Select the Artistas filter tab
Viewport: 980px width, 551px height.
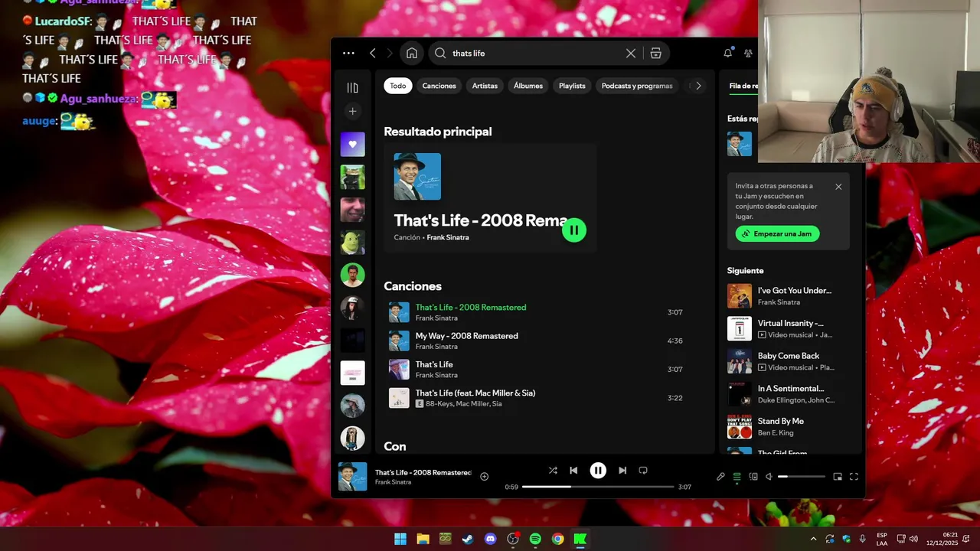[485, 86]
